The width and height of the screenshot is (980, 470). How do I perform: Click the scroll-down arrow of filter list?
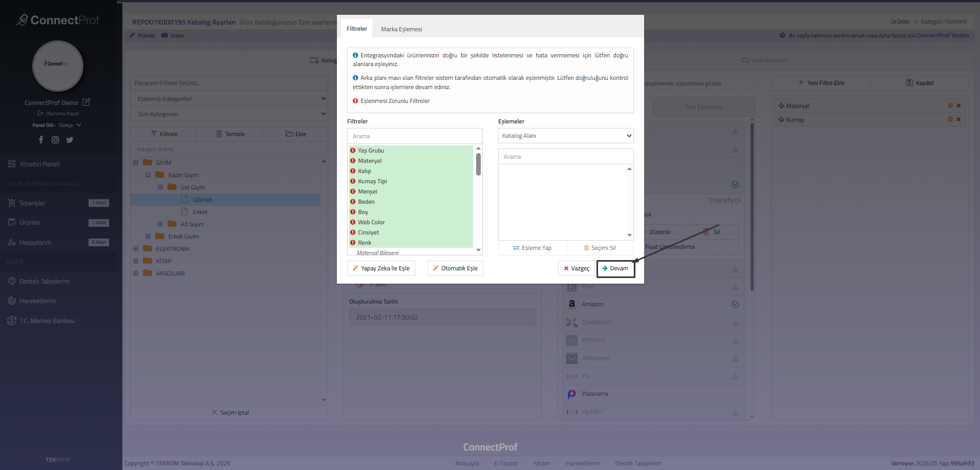click(479, 250)
